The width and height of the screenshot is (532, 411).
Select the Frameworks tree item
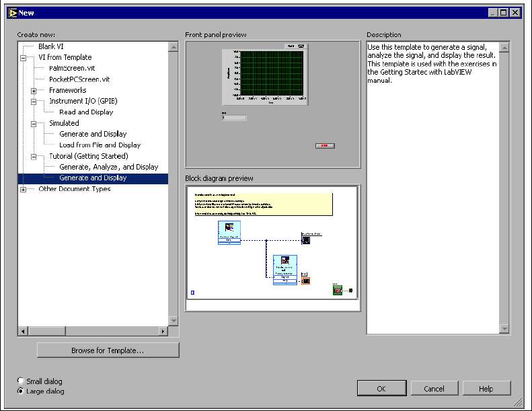(x=67, y=90)
